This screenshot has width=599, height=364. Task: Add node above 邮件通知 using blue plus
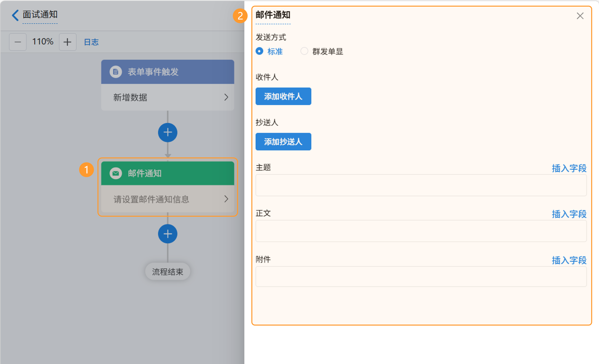tap(168, 133)
